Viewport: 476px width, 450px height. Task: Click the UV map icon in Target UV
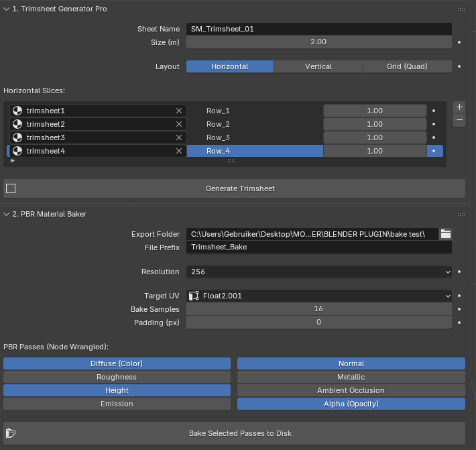[x=194, y=296]
